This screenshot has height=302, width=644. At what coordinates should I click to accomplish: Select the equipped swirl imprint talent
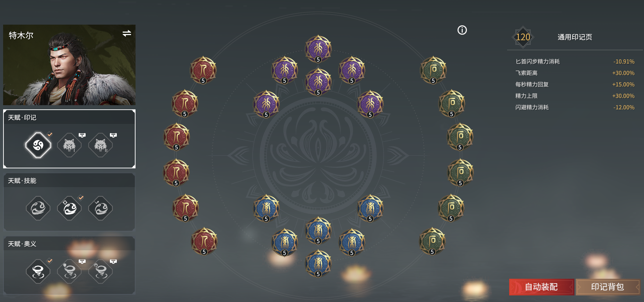(x=38, y=145)
